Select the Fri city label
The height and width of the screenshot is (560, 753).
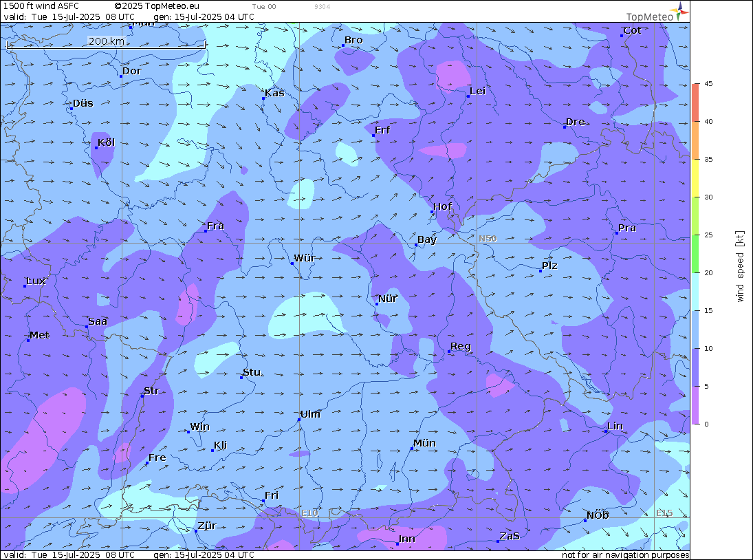[272, 495]
